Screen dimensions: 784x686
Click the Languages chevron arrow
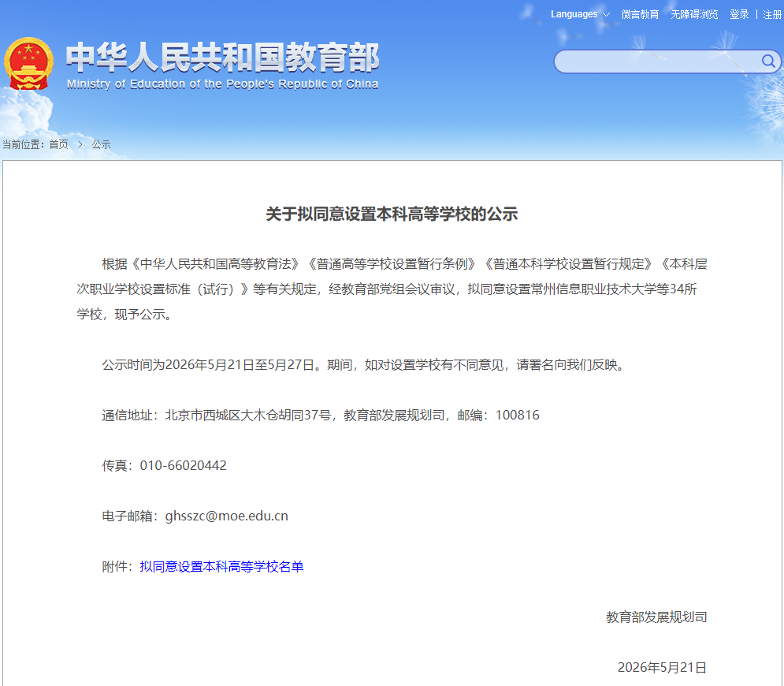pyautogui.click(x=606, y=14)
